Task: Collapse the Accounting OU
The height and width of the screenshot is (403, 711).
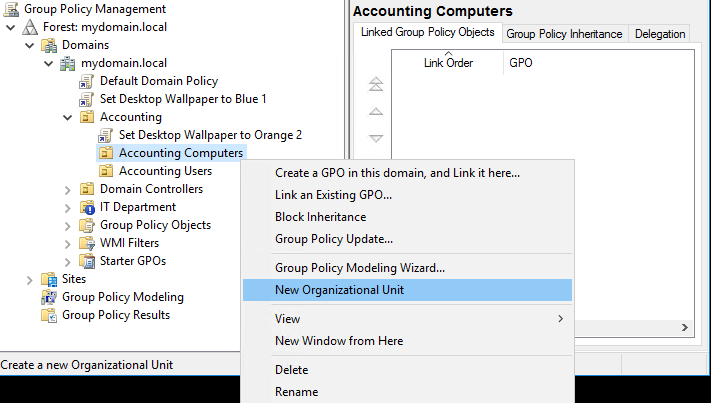Action: (x=68, y=117)
